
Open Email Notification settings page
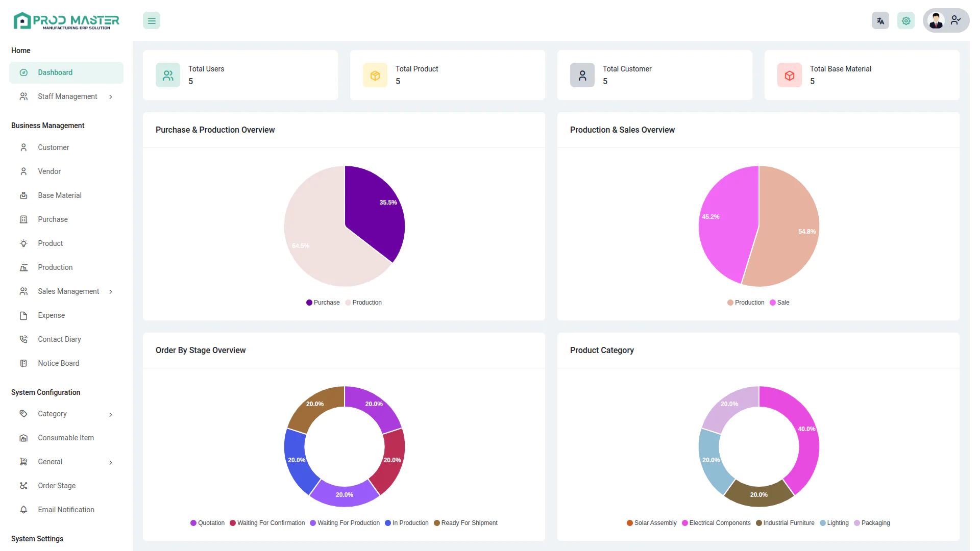pos(66,510)
